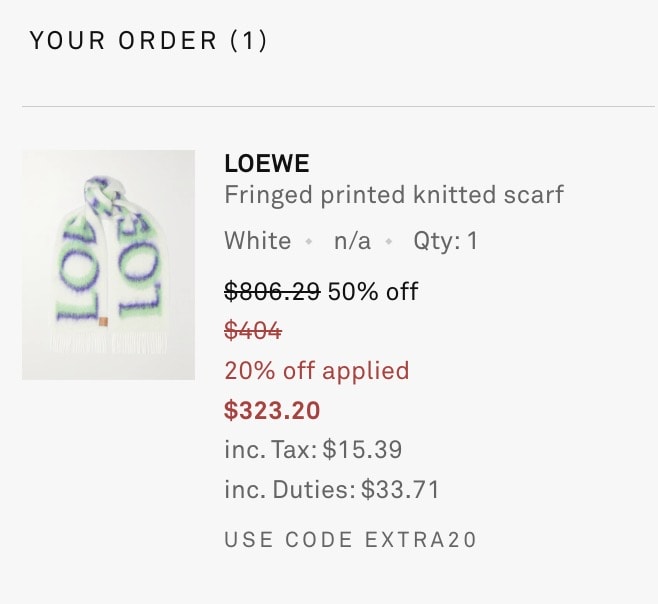Click the dot separator after n/a
The image size is (658, 604).
pos(389,242)
